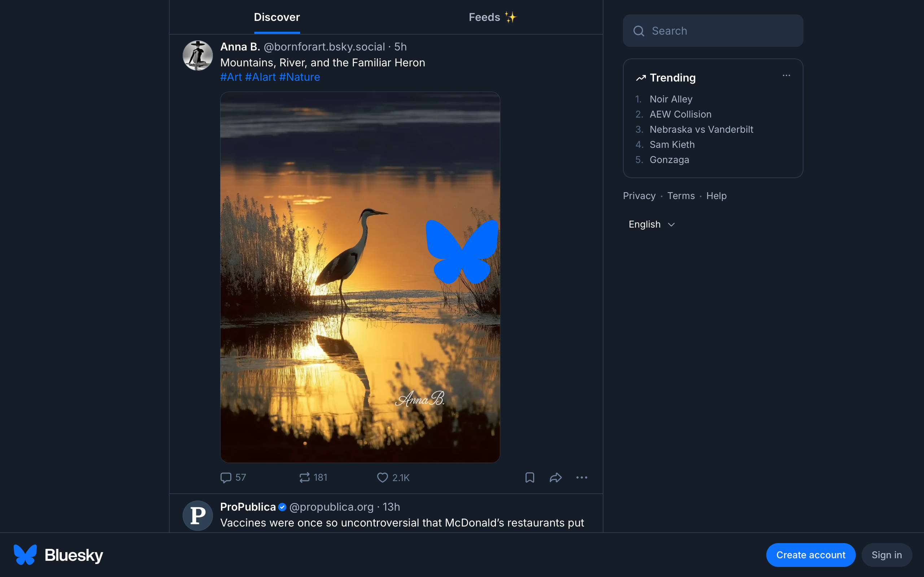Switch to the Feeds tab

(492, 17)
